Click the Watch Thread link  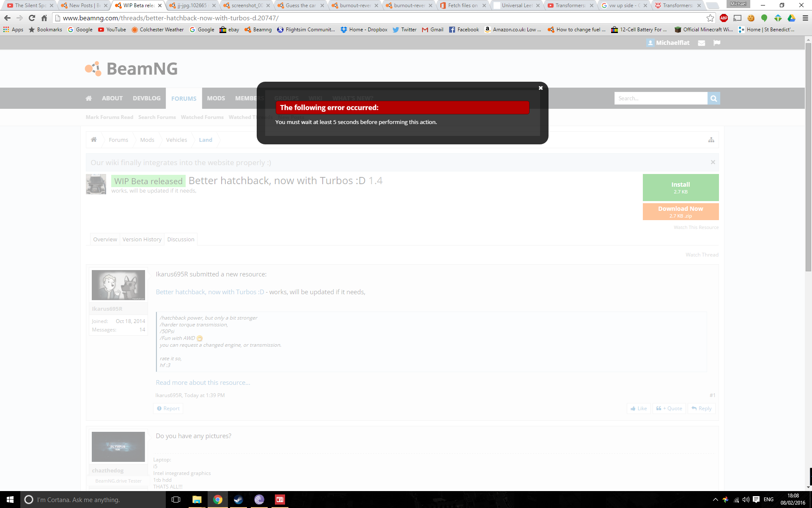pyautogui.click(x=702, y=254)
